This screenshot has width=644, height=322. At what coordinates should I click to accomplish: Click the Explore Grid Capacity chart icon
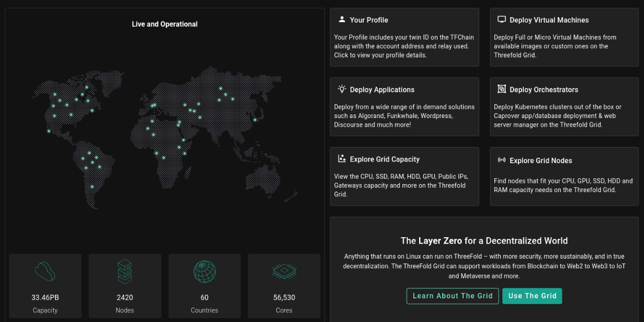pyautogui.click(x=342, y=159)
